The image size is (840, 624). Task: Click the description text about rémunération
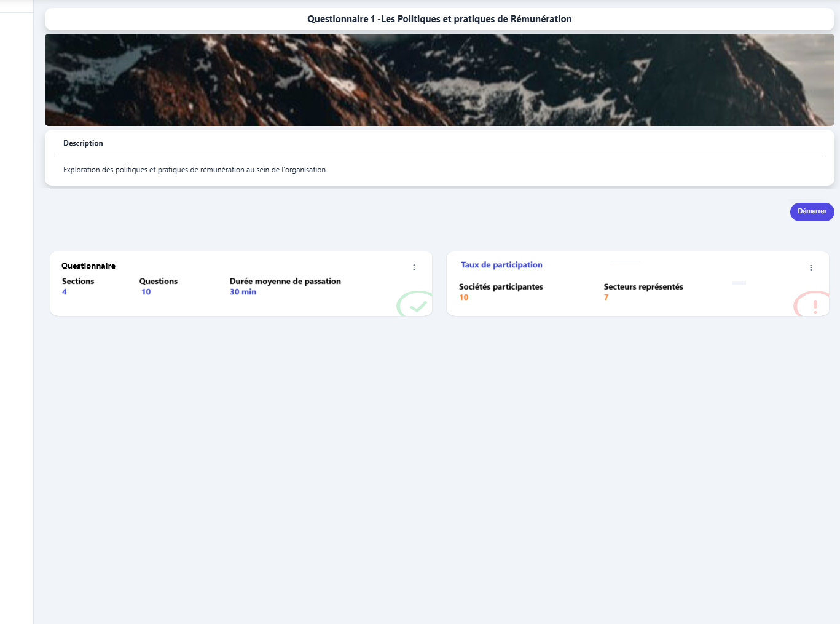(x=194, y=170)
